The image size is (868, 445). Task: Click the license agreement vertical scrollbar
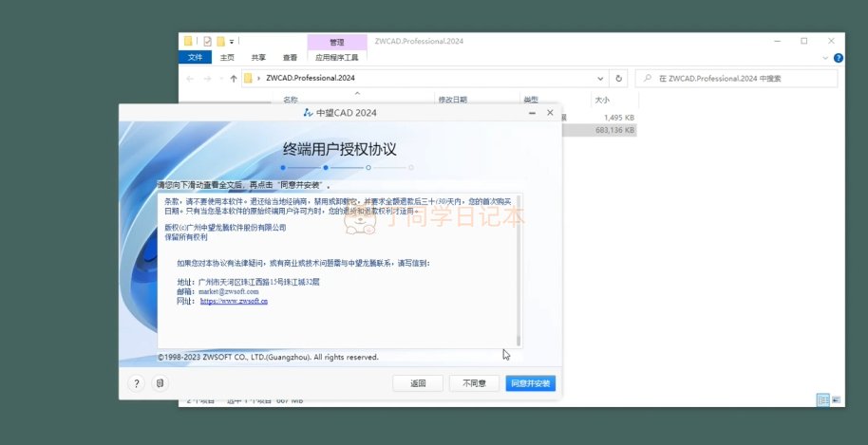[x=519, y=269]
